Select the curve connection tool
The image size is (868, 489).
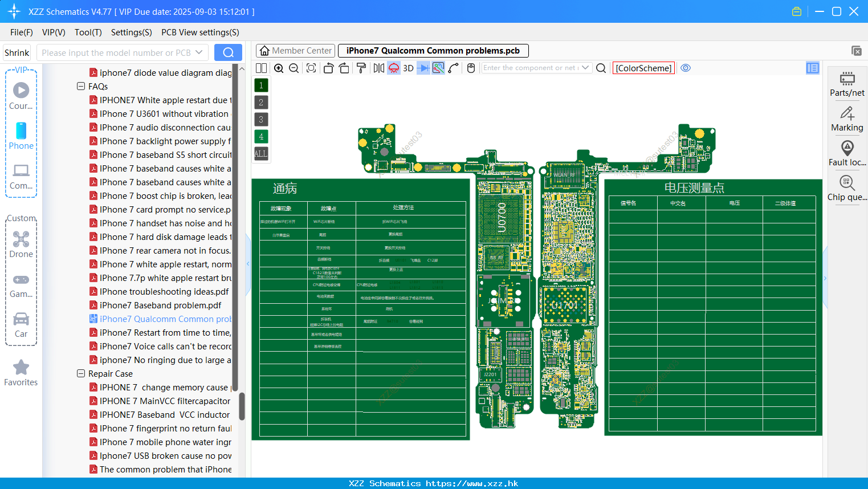point(454,68)
